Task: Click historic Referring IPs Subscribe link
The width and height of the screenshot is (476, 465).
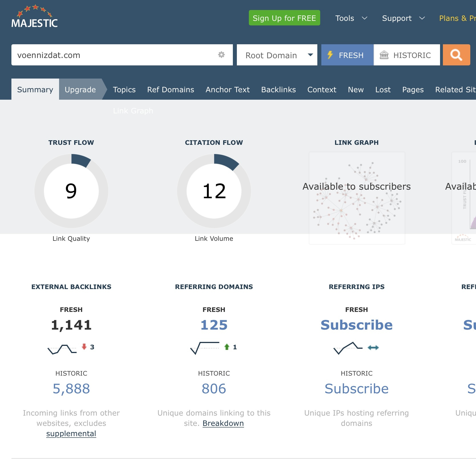Action: click(357, 389)
